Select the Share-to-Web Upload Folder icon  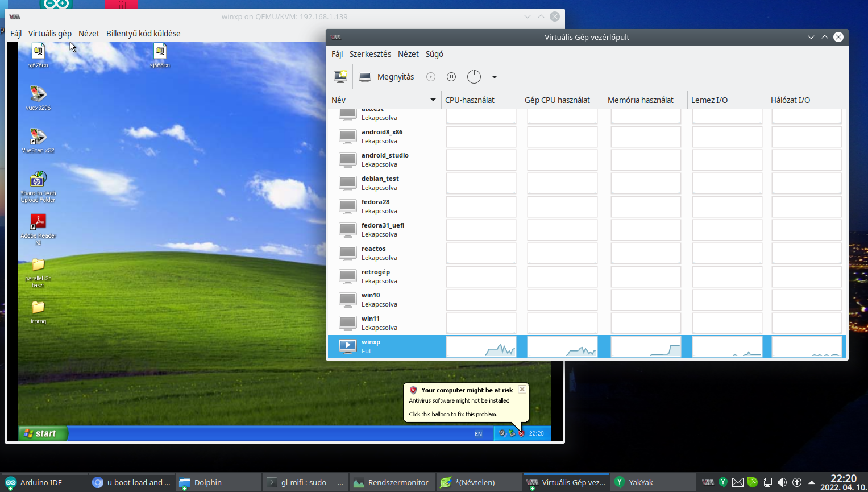[38, 187]
